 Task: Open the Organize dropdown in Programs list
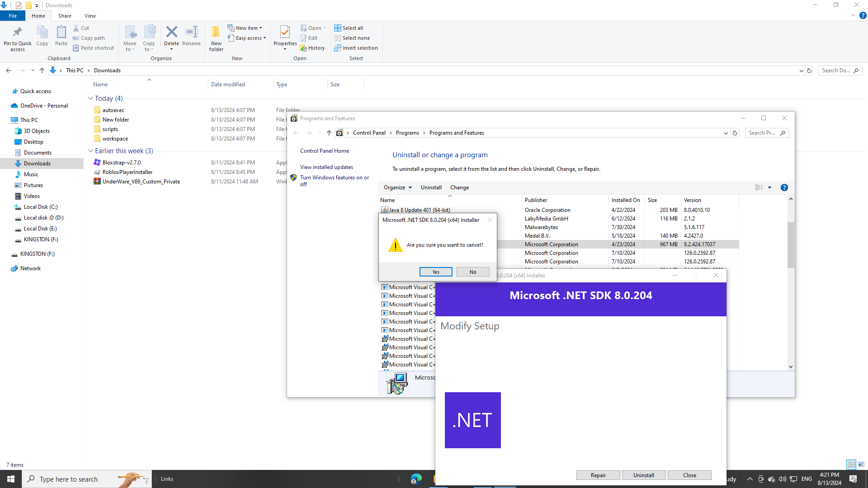(x=397, y=188)
